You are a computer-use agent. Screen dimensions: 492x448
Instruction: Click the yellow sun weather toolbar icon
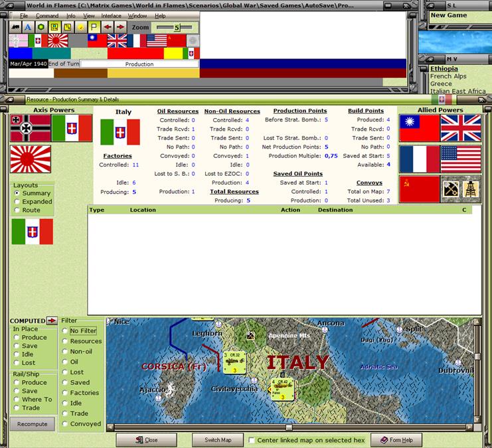tap(80, 27)
